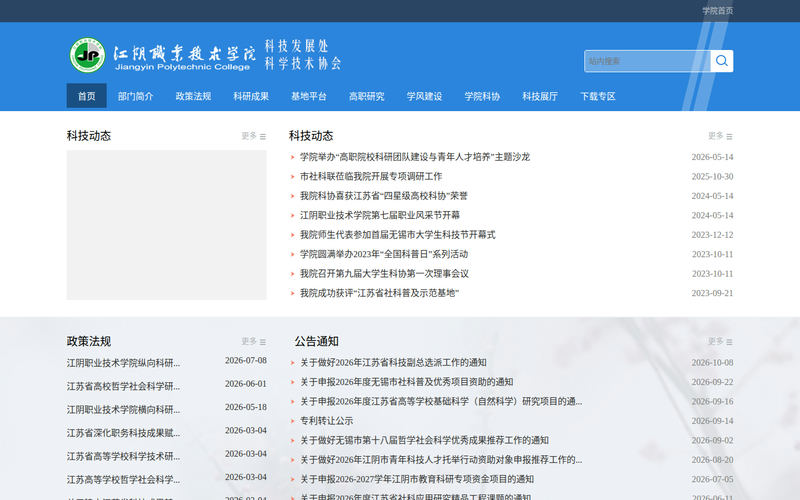Open the 学院科协 menu item
This screenshot has height=500, width=800.
[x=482, y=96]
